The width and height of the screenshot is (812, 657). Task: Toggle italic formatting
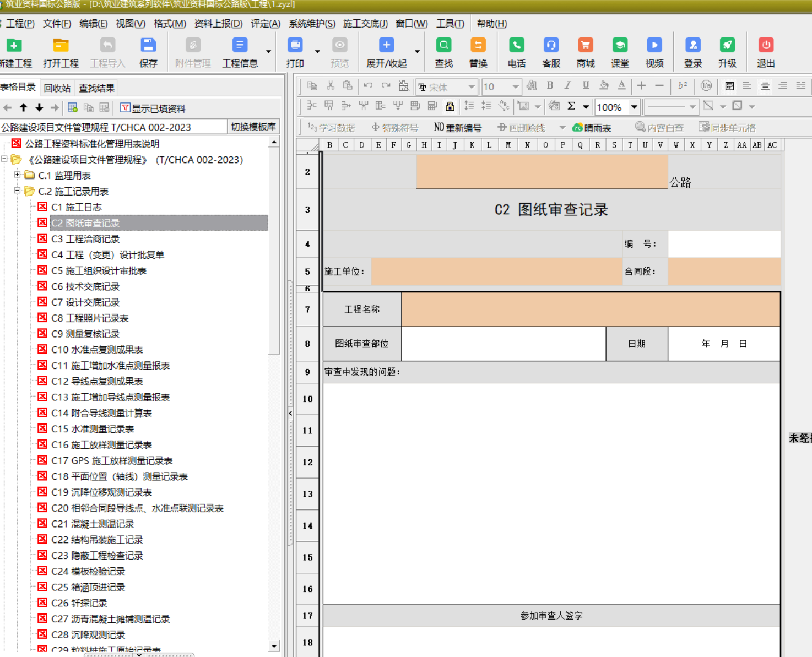(567, 86)
